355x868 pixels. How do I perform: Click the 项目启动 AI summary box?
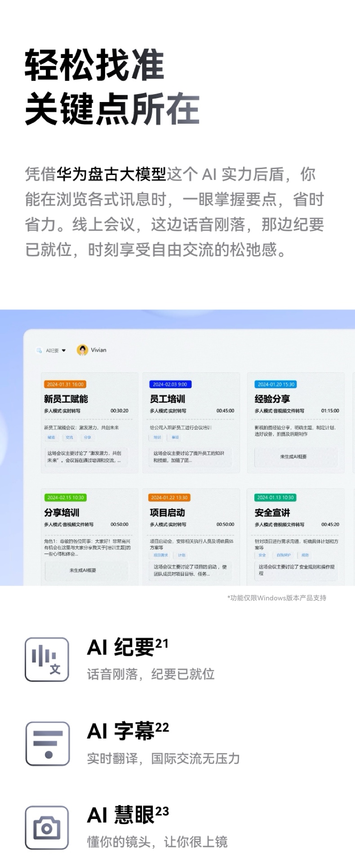click(x=191, y=570)
